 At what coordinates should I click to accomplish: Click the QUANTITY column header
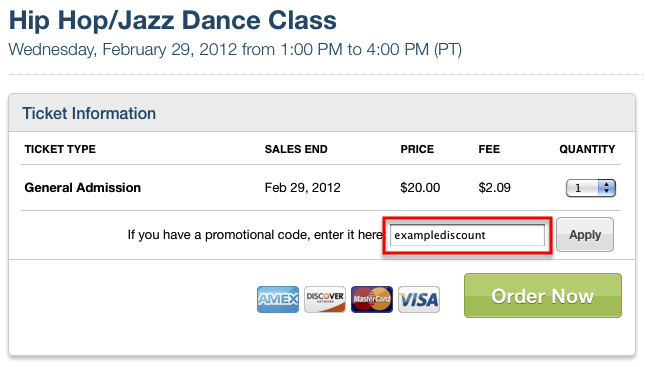pos(587,149)
